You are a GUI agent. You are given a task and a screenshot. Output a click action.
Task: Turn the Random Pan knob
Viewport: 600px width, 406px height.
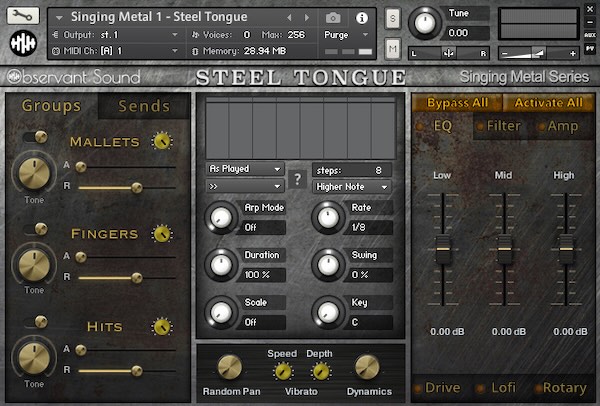click(230, 367)
